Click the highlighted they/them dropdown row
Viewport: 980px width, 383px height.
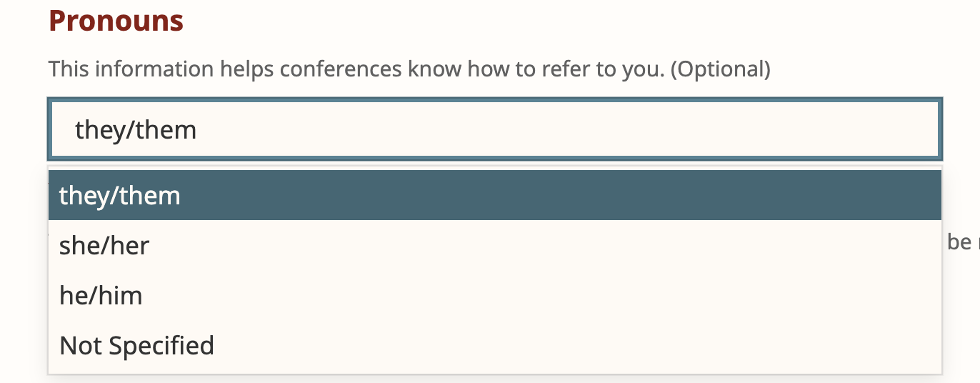click(x=494, y=196)
